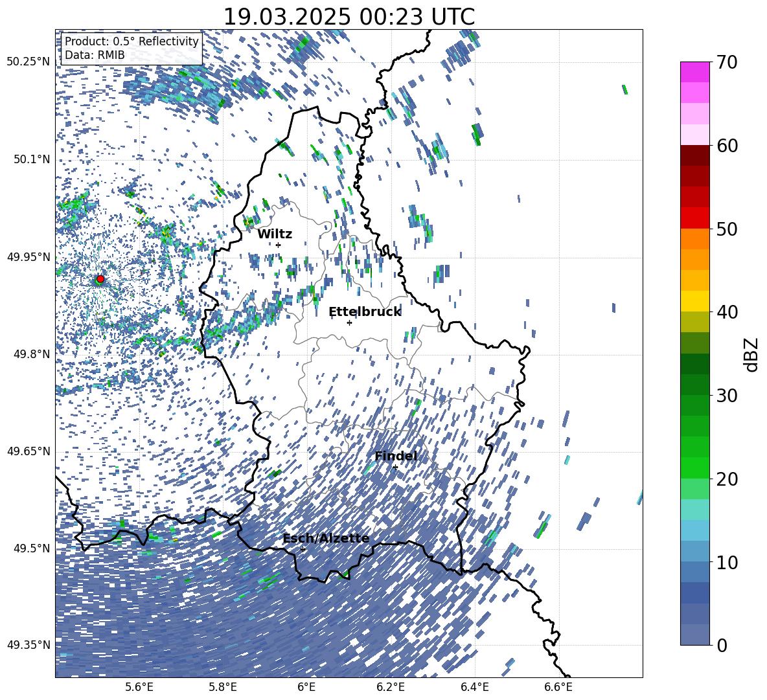Click the Findel station cross marker
767x700 pixels.
click(x=395, y=468)
